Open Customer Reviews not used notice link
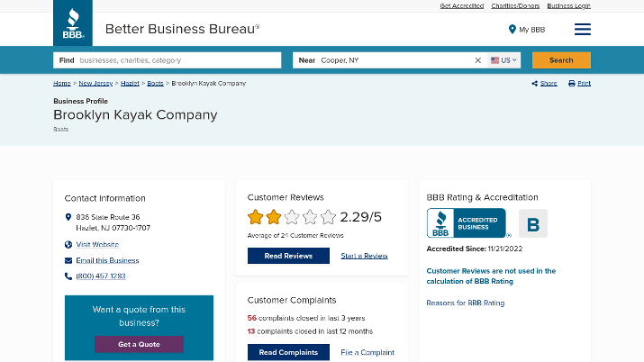Screen dimensions: 644x362 pos(491,276)
